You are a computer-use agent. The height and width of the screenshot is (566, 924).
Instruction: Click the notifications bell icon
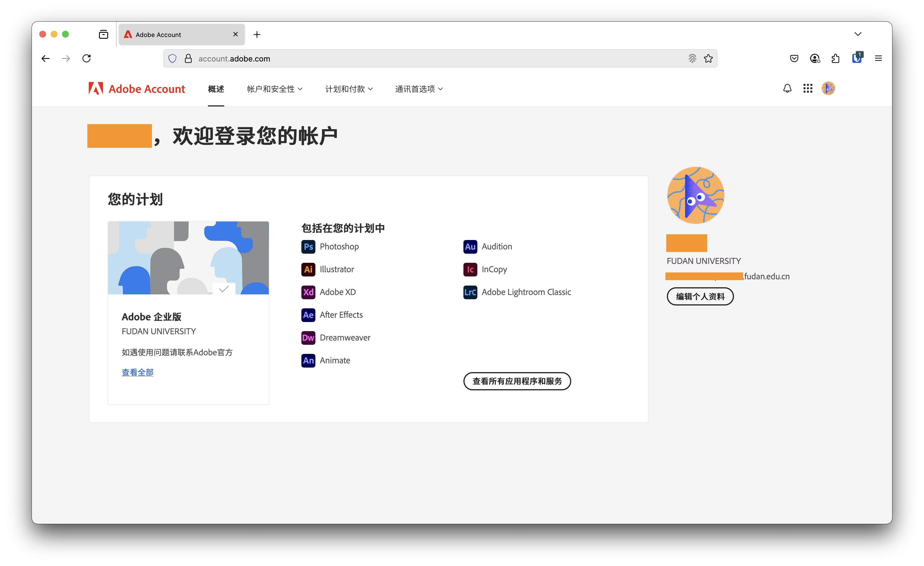pyautogui.click(x=787, y=89)
